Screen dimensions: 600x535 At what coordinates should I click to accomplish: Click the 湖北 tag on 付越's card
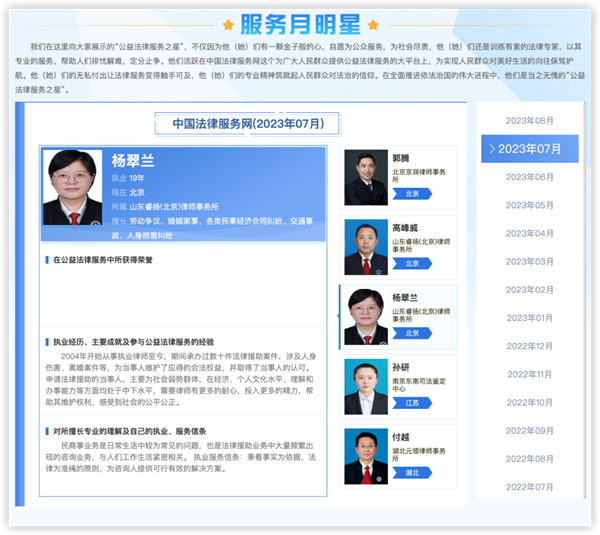pyautogui.click(x=412, y=473)
